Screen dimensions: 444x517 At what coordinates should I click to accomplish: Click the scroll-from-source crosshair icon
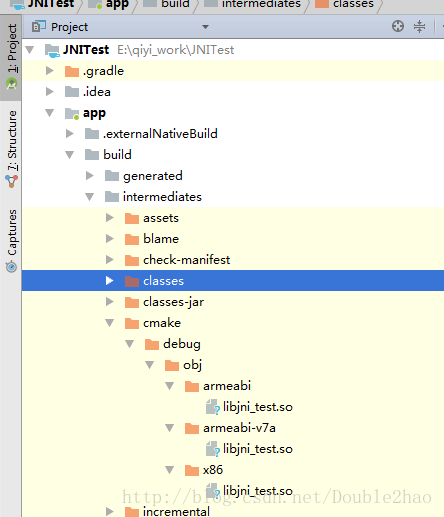398,26
